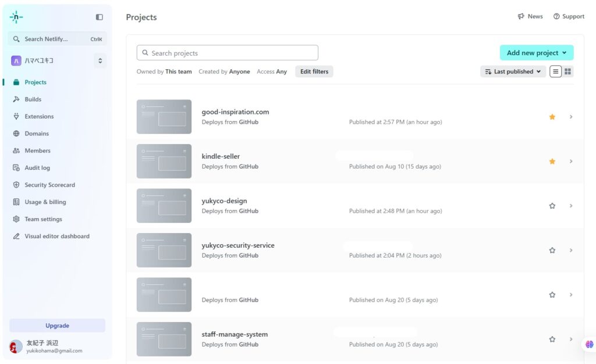Open yukyco-security-service via its chevron arrow
This screenshot has height=364, width=596.
(x=571, y=250)
